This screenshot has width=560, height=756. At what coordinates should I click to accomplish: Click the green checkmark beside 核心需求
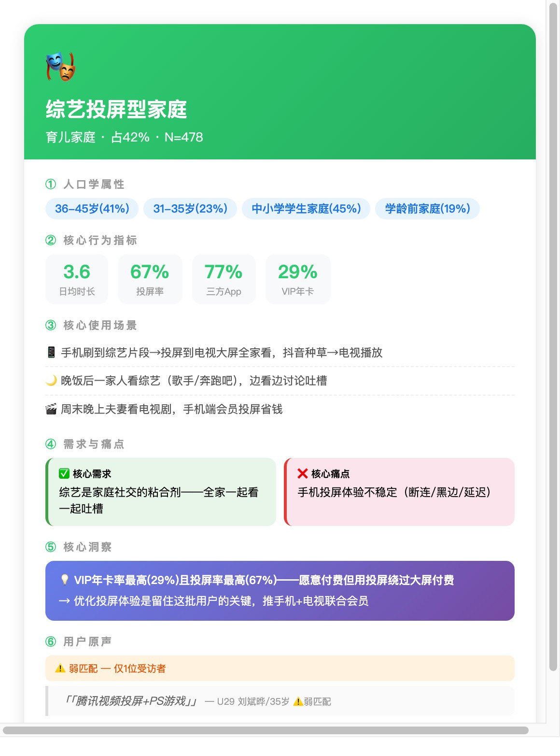(64, 473)
